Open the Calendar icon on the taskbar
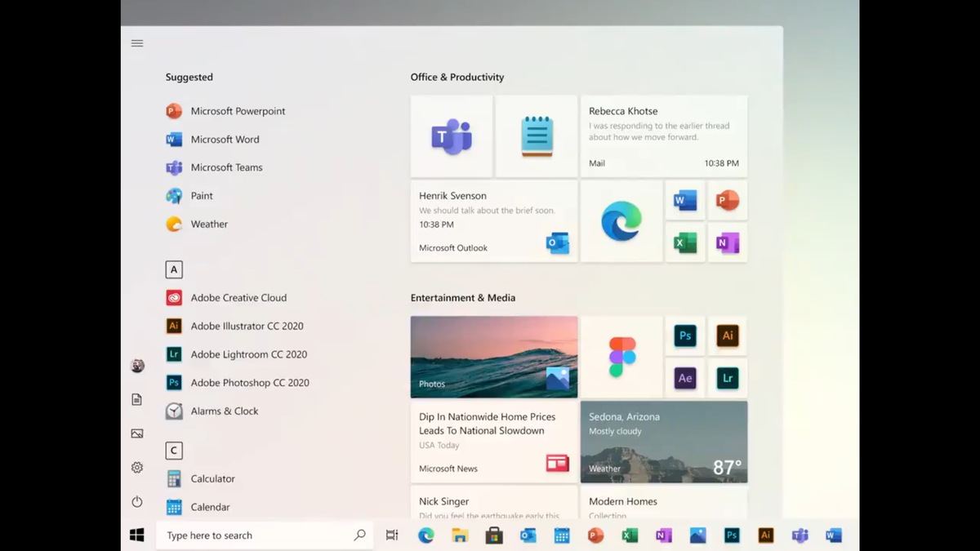The width and height of the screenshot is (980, 551). click(562, 535)
